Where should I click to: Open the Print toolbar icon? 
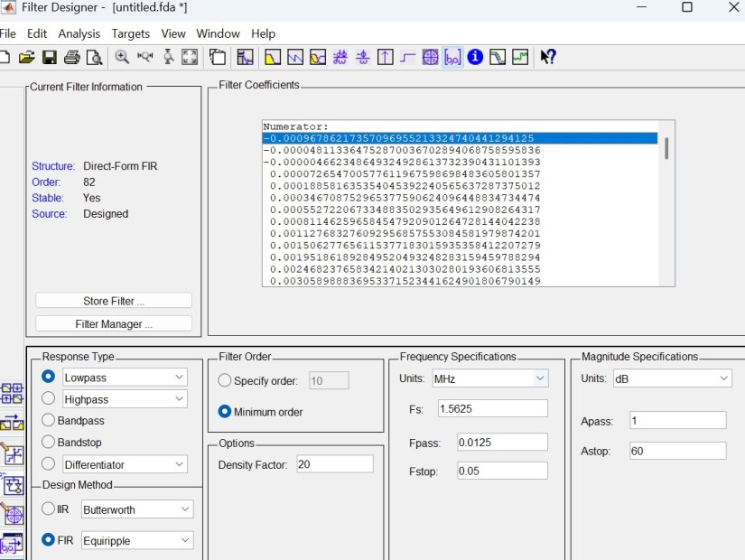click(72, 57)
